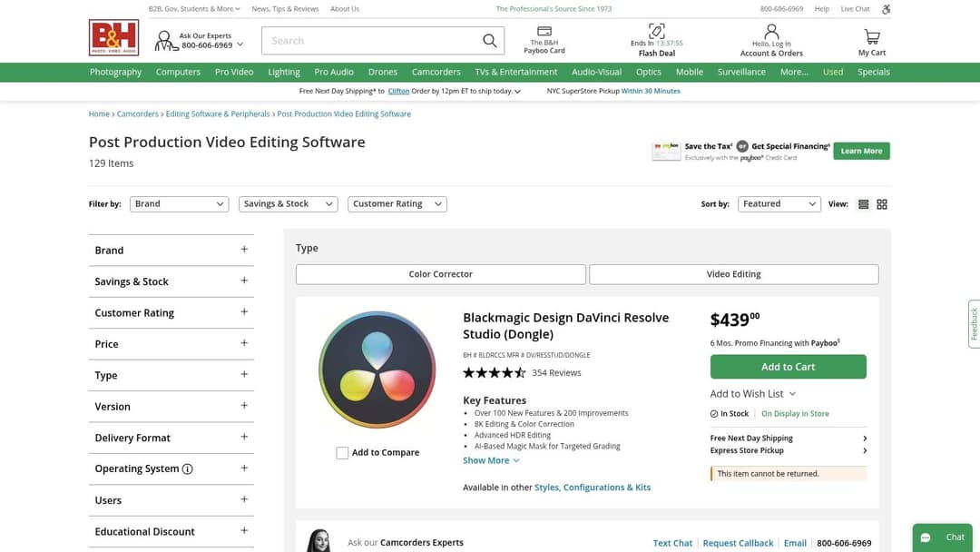Open the Photography menu
Screen dimensions: 980x552
115,72
